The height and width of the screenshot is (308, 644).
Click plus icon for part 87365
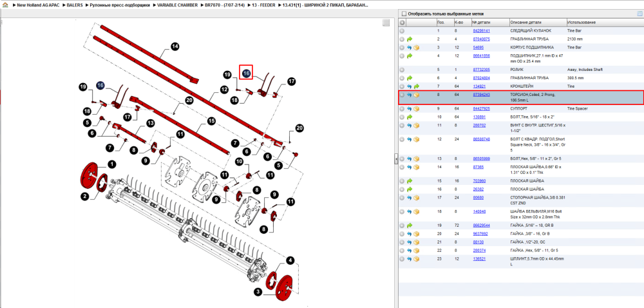coord(402,167)
